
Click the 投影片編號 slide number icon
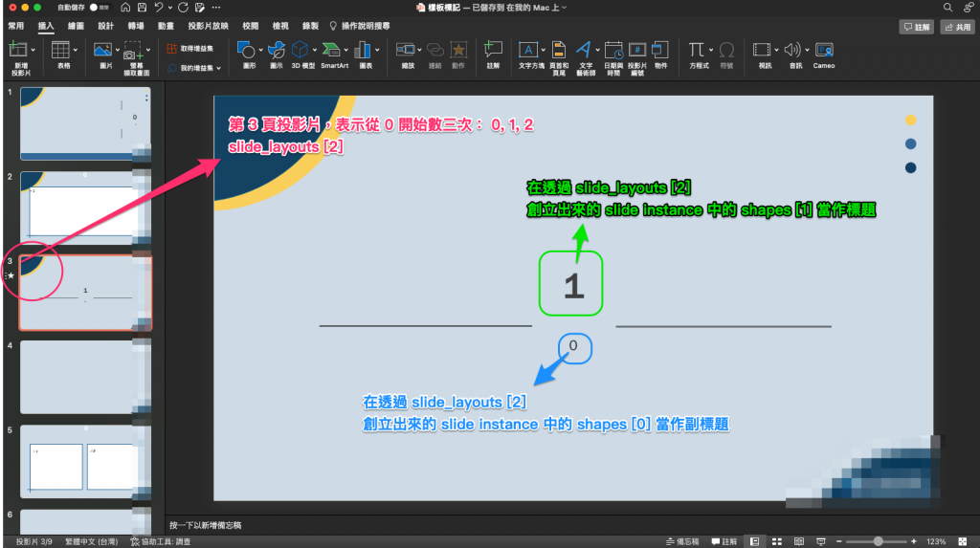pyautogui.click(x=637, y=50)
